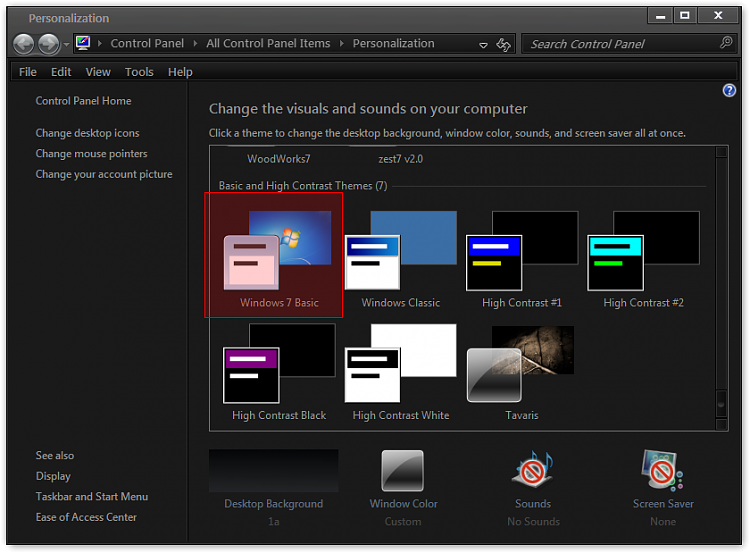Open Desktop Background settings preview

(x=274, y=471)
